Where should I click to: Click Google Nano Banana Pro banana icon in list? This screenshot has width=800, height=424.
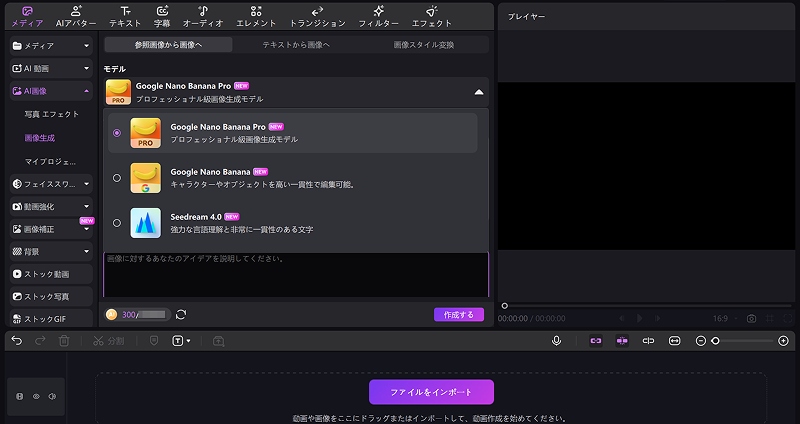click(145, 133)
